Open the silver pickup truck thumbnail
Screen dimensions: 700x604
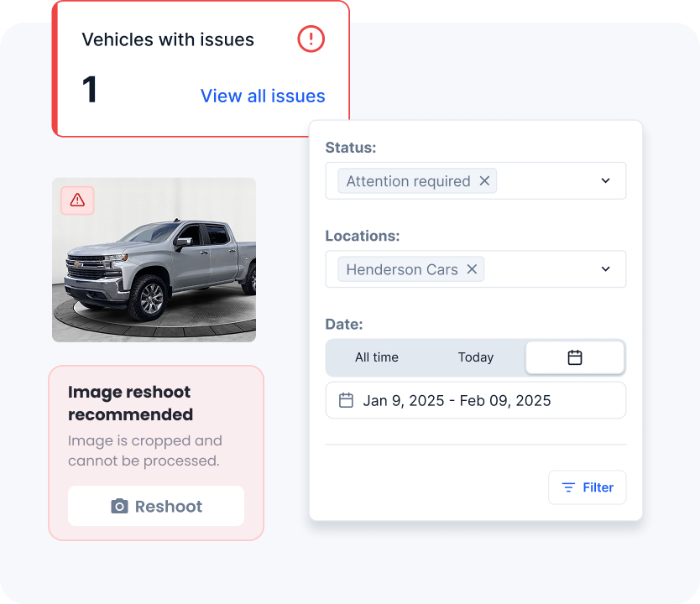click(154, 260)
